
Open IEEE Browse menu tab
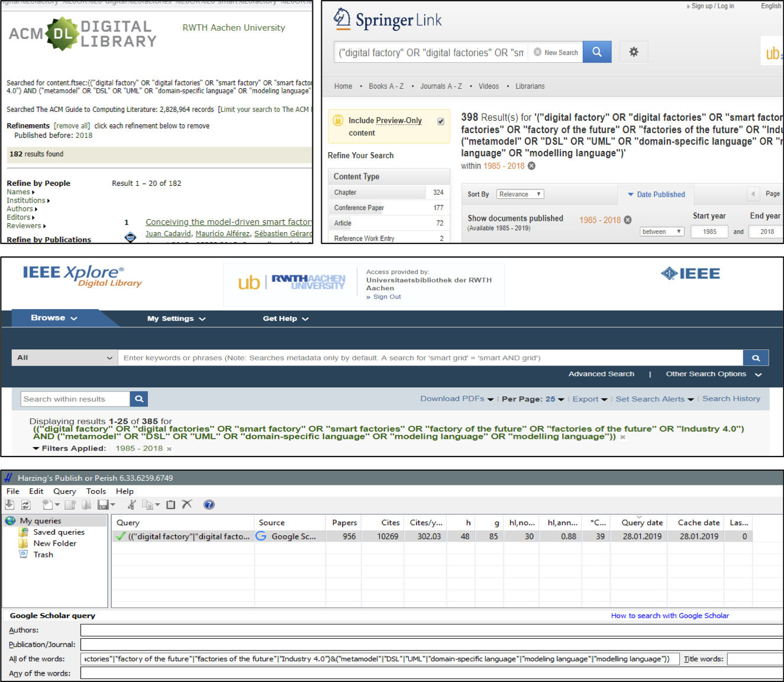54,318
